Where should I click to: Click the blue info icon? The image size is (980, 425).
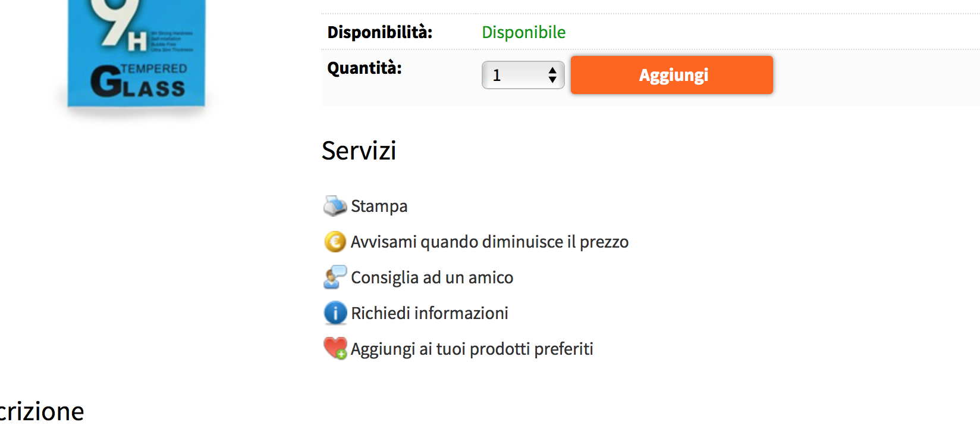[x=335, y=313]
